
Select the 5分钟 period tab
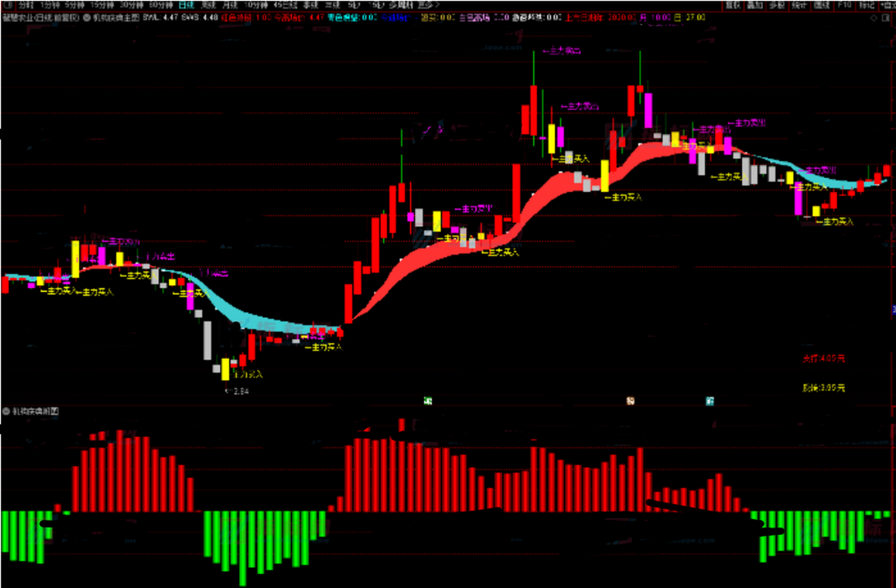point(74,5)
